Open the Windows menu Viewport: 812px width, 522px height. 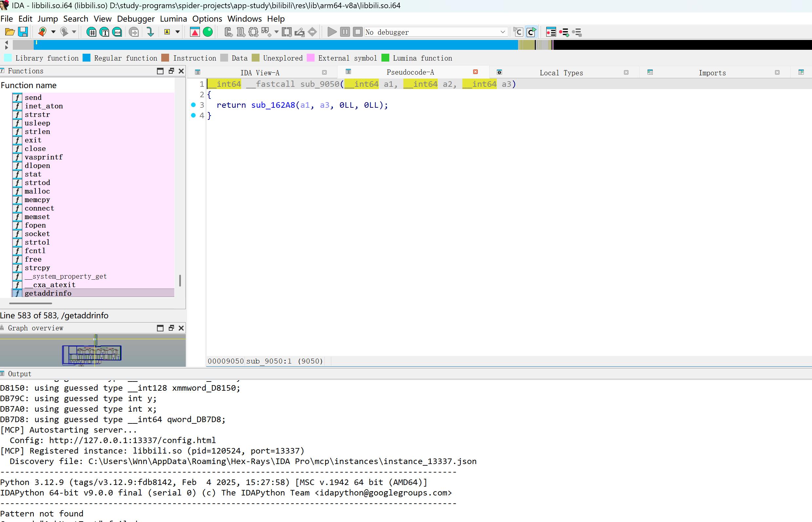(244, 19)
